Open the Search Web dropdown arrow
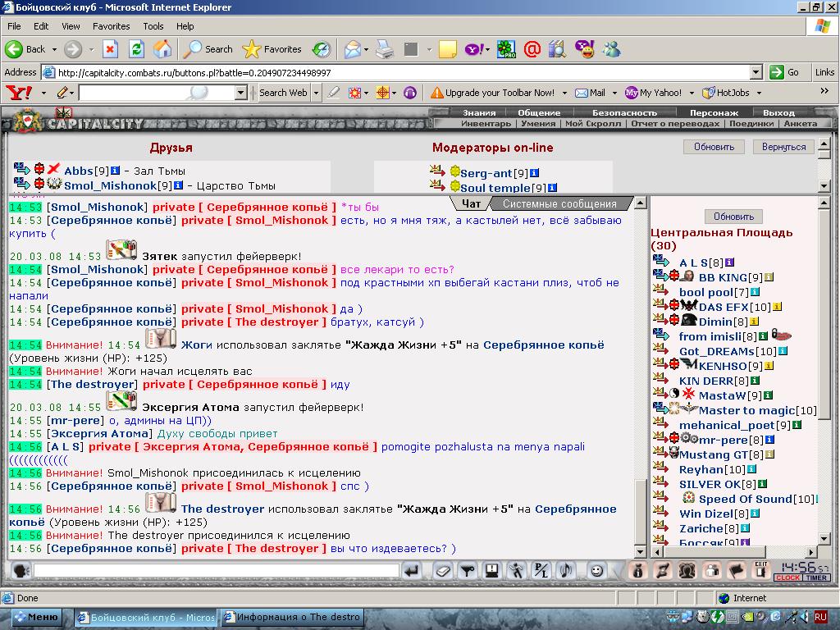 point(316,93)
